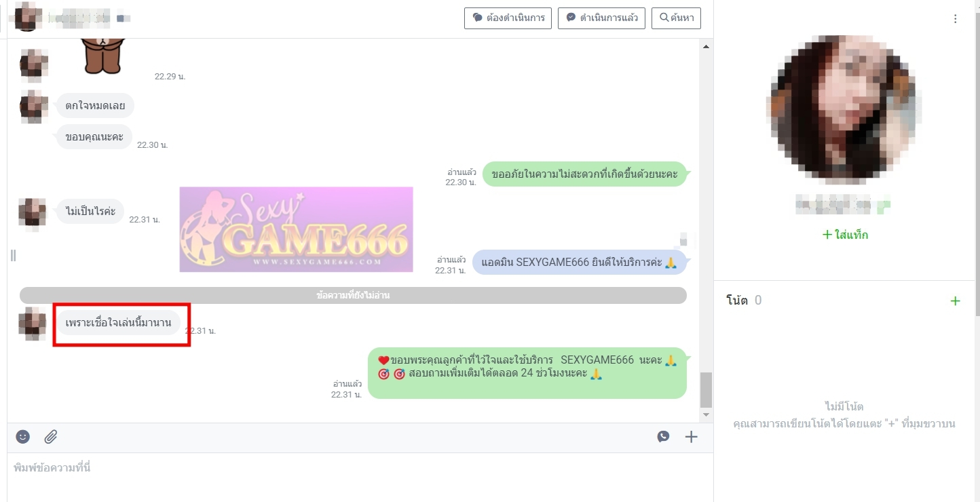Mark chat as ต้องดำเนินการ
The height and width of the screenshot is (502, 980).
click(x=508, y=18)
